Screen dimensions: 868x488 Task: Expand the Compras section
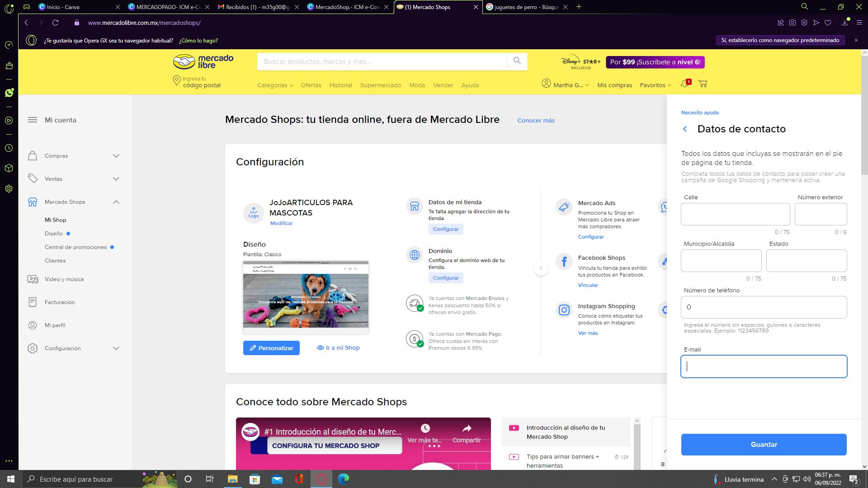point(116,156)
